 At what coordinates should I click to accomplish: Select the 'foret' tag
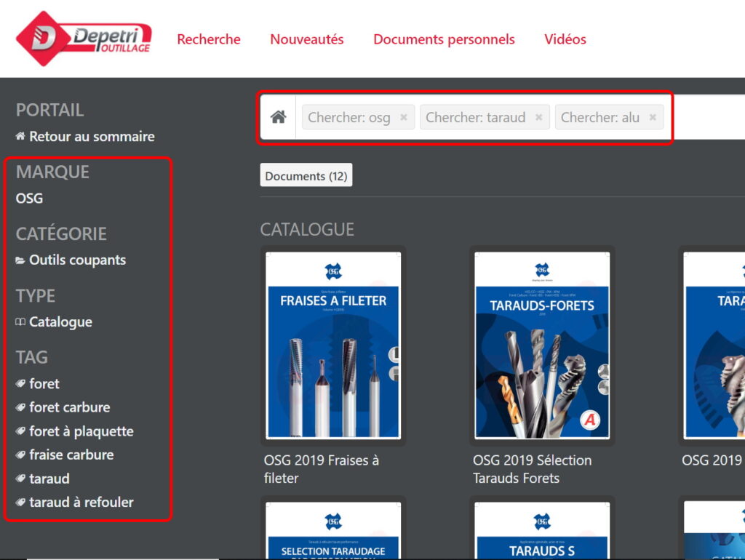click(44, 383)
